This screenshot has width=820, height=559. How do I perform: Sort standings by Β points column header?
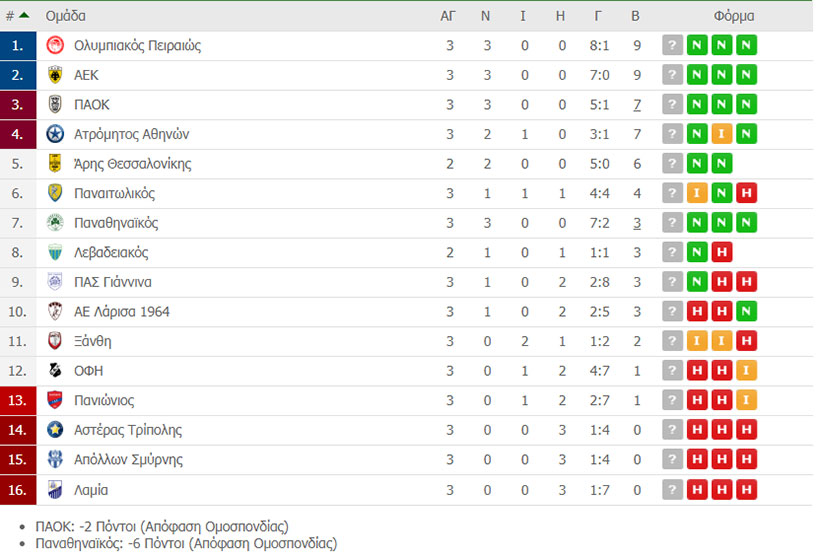click(635, 16)
